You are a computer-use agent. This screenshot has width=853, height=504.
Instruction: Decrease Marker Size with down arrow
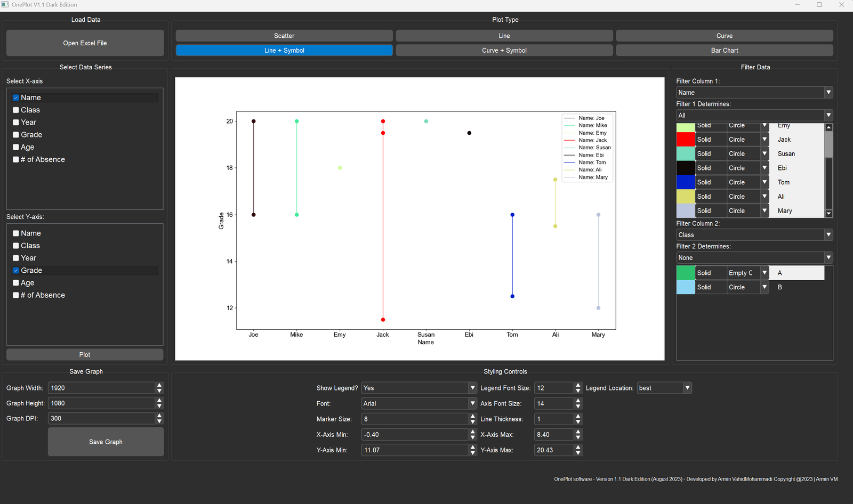pos(472,422)
